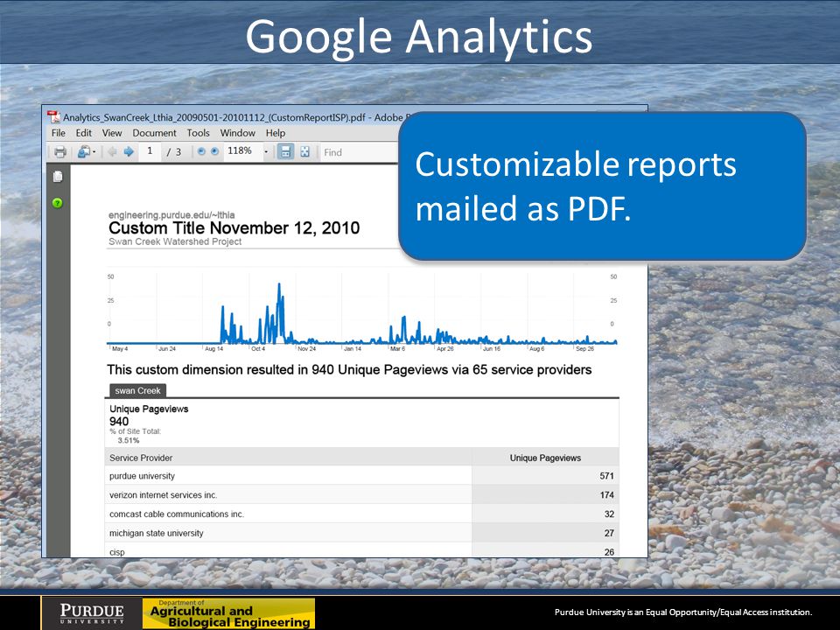Viewport: 840px width, 630px height.
Task: Click the Agricultural and Biological Engineering logo
Action: pyautogui.click(x=228, y=613)
